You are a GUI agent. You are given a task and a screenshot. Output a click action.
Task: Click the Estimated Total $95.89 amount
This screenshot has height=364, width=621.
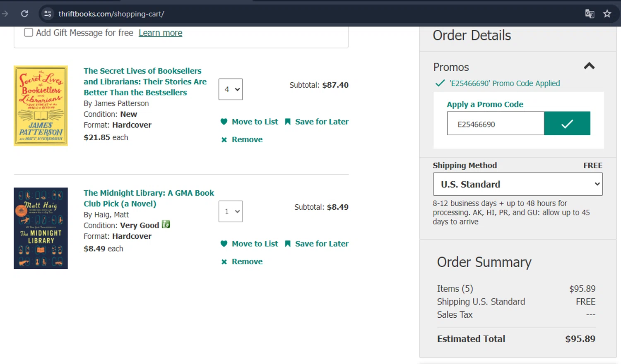(x=580, y=339)
